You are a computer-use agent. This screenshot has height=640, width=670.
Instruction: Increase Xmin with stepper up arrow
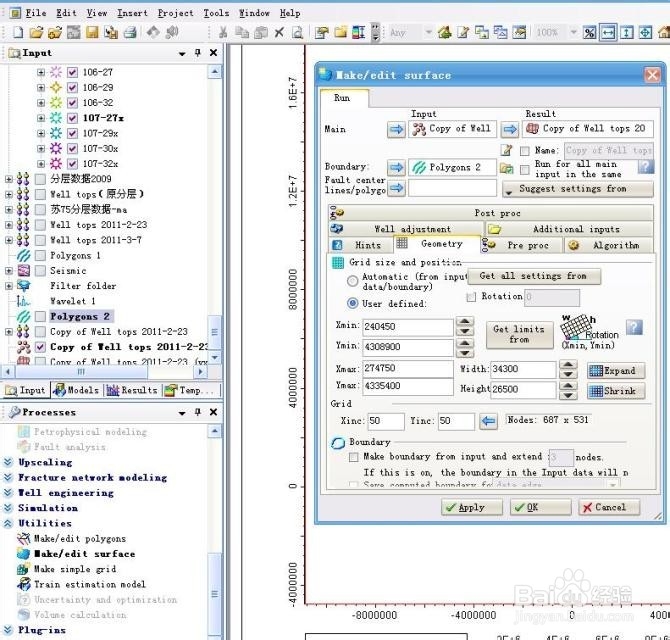[465, 322]
